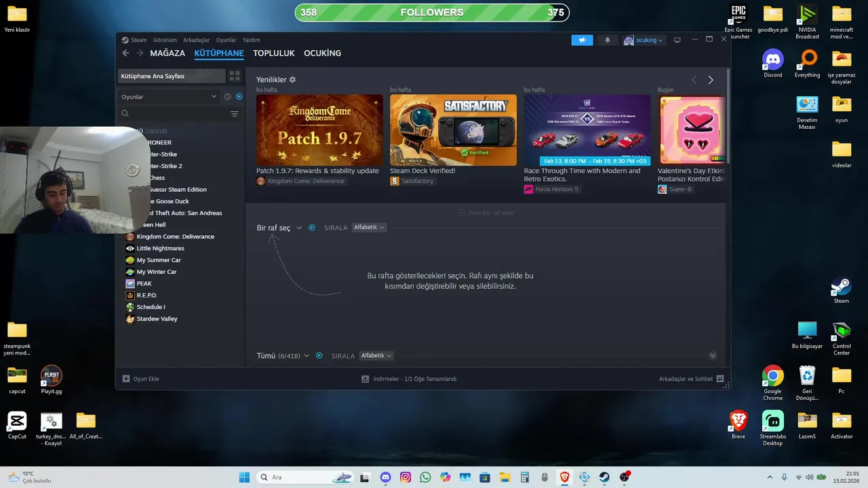Viewport: 868px width, 488px height.
Task: Select My Winter Car in the game list
Action: 157,272
